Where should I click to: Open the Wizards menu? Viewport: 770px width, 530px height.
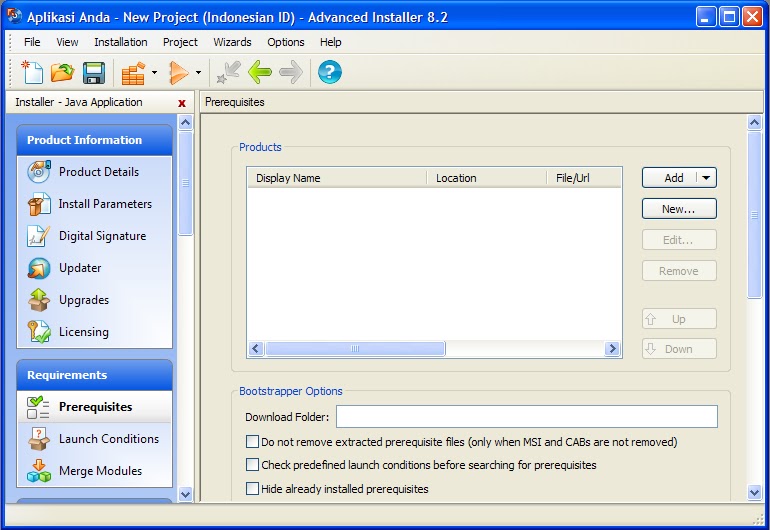pos(232,42)
